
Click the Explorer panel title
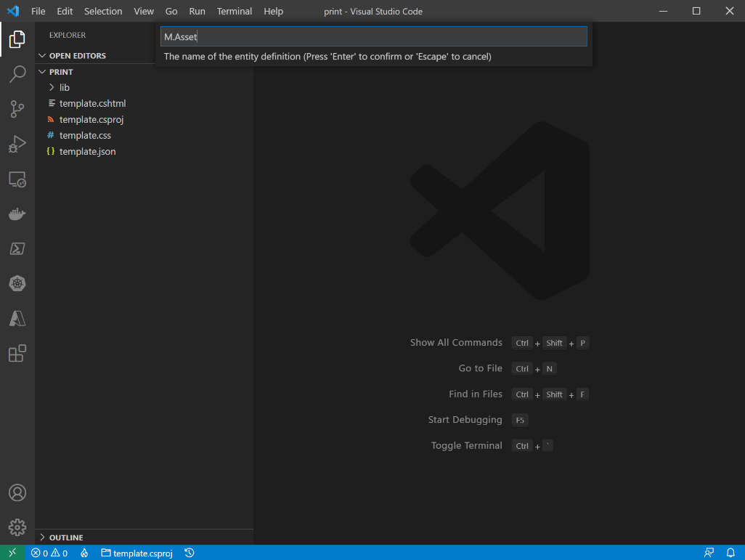68,35
